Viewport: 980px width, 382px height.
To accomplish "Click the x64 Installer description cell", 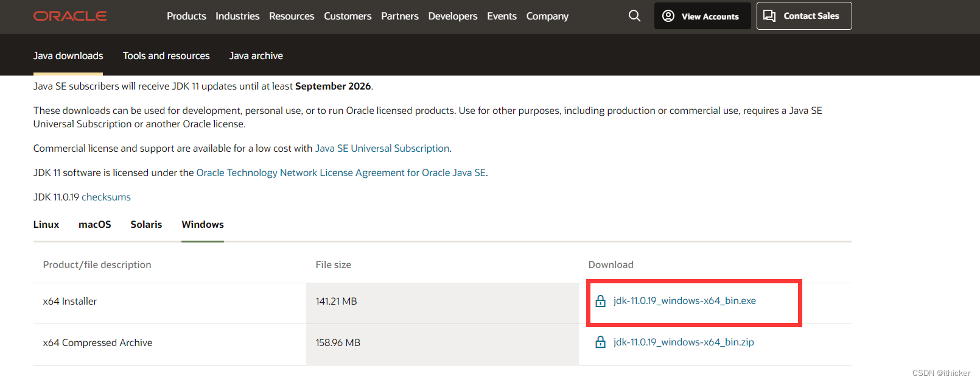I will point(170,303).
